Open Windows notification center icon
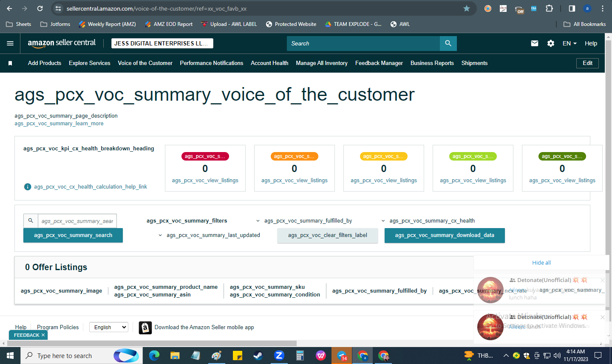 [598, 356]
